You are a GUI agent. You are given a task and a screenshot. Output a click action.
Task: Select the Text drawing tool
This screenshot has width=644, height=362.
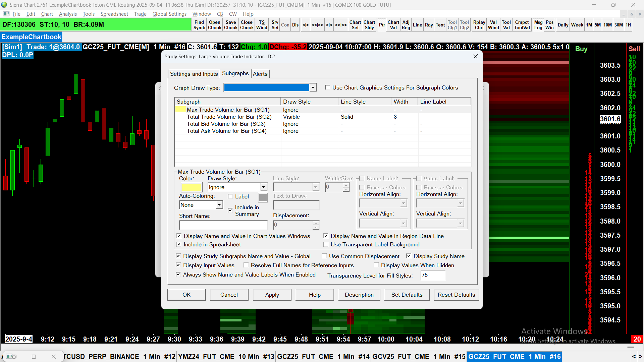coord(440,25)
